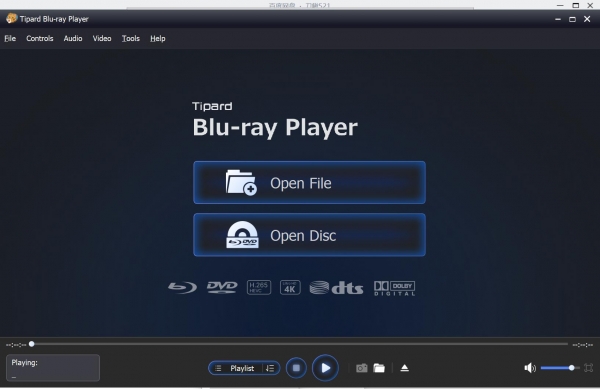Eject the disc with eject icon
Viewport: 600px width, 389px height.
coord(404,368)
